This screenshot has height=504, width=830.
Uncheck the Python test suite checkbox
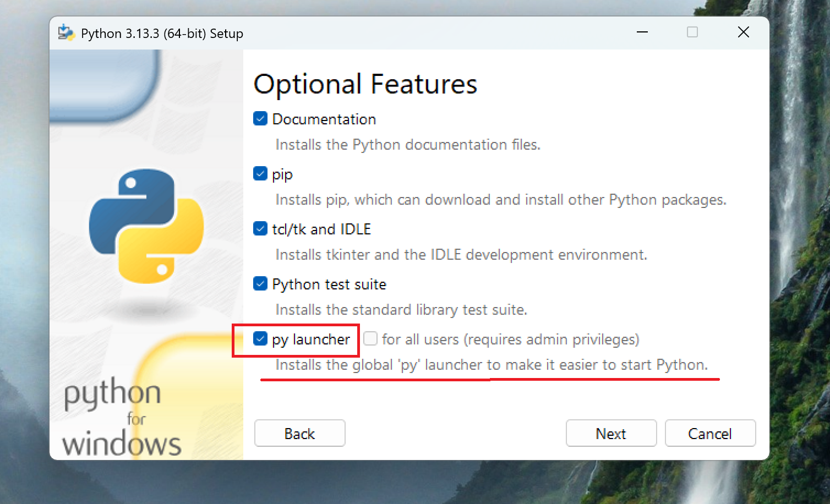tap(260, 284)
